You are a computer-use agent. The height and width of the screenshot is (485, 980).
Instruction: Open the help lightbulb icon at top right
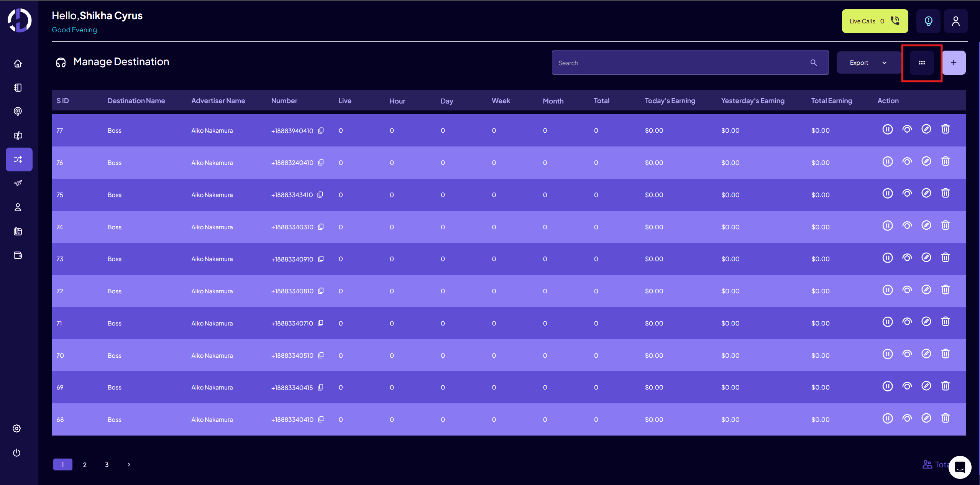tap(928, 21)
